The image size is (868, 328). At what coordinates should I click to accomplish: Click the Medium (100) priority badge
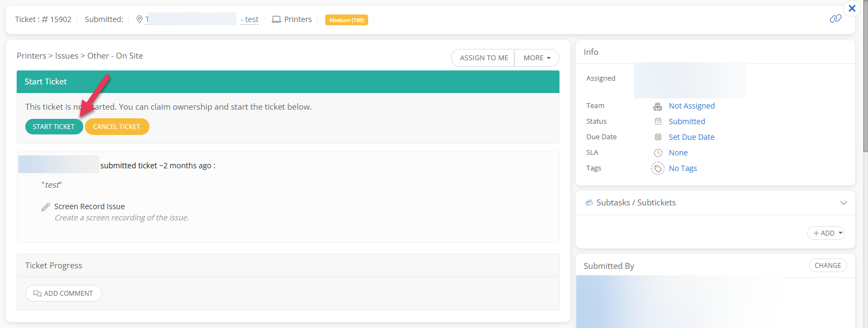coord(347,20)
